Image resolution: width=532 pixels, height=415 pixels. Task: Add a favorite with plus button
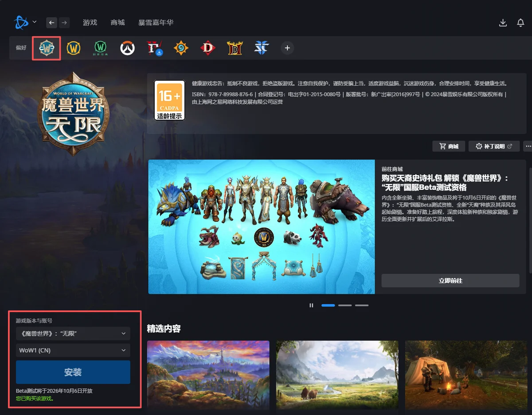287,48
